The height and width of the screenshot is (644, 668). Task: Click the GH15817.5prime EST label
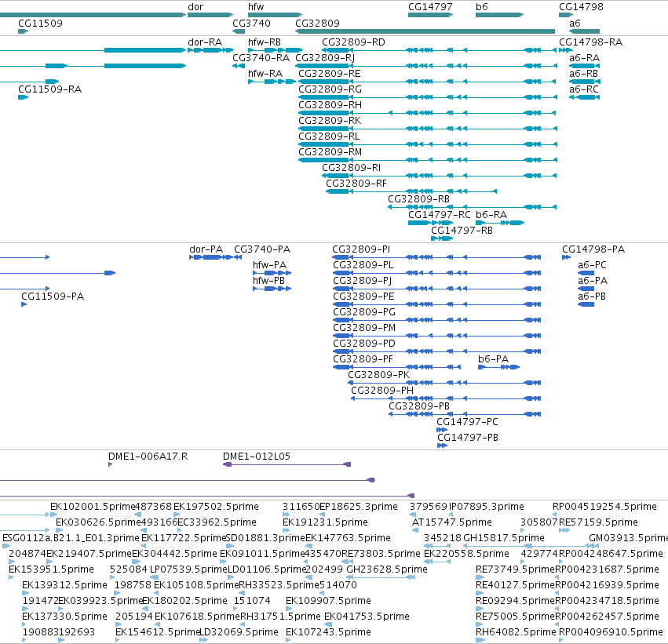pyautogui.click(x=504, y=538)
